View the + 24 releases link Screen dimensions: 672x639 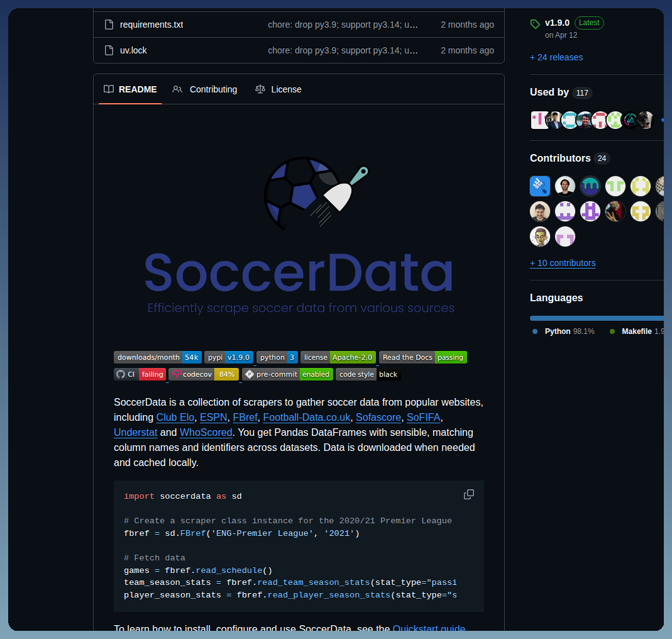556,57
